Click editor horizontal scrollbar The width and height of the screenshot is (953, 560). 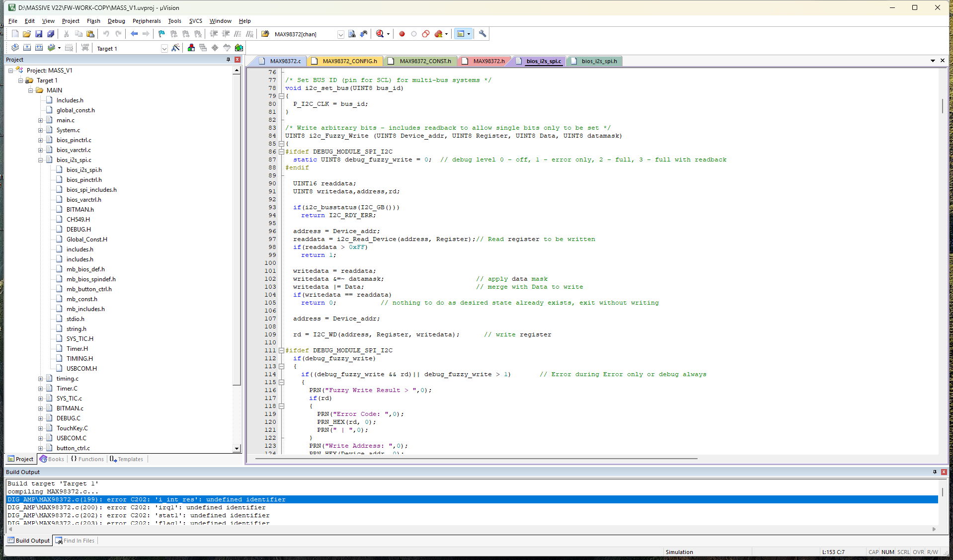click(x=476, y=459)
